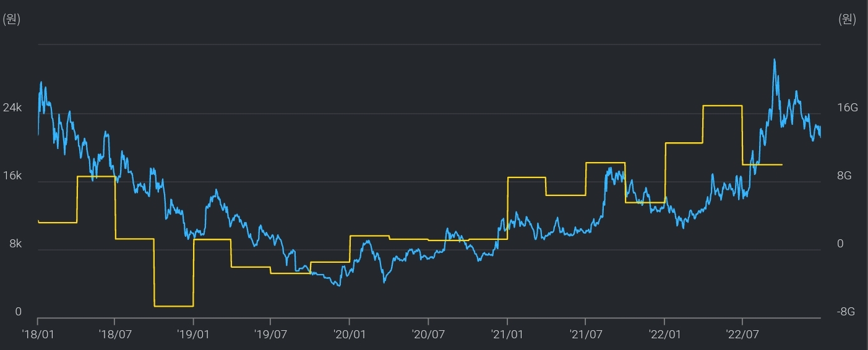This screenshot has width=868, height=350.
Task: Click the '18/01 date label on x-axis
Action: coord(38,335)
